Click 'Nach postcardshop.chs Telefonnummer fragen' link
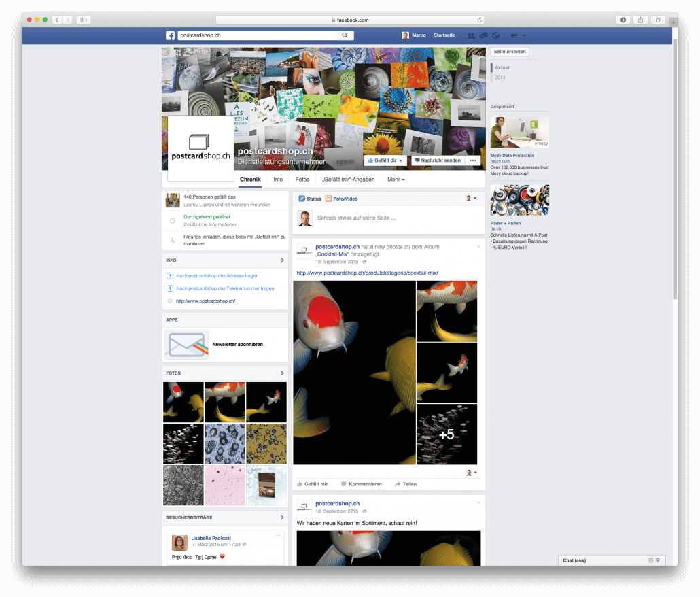The image size is (700, 597). [x=225, y=288]
